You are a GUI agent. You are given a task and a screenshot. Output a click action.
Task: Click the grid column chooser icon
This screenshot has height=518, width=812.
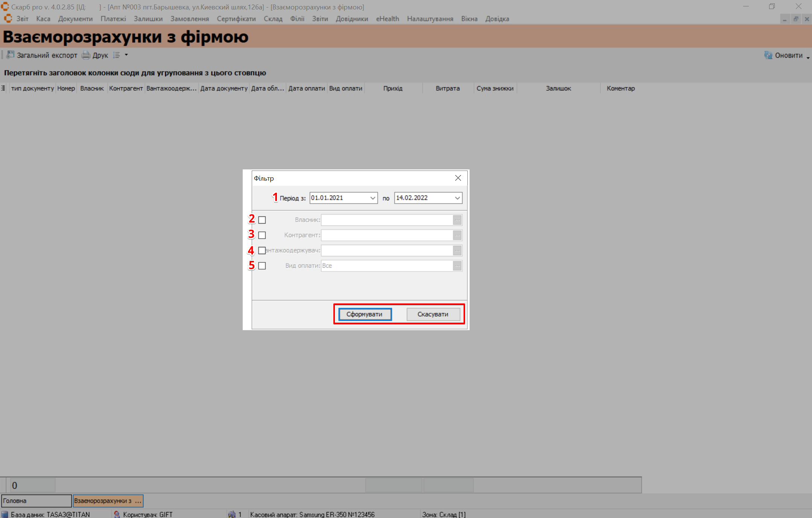point(3,88)
